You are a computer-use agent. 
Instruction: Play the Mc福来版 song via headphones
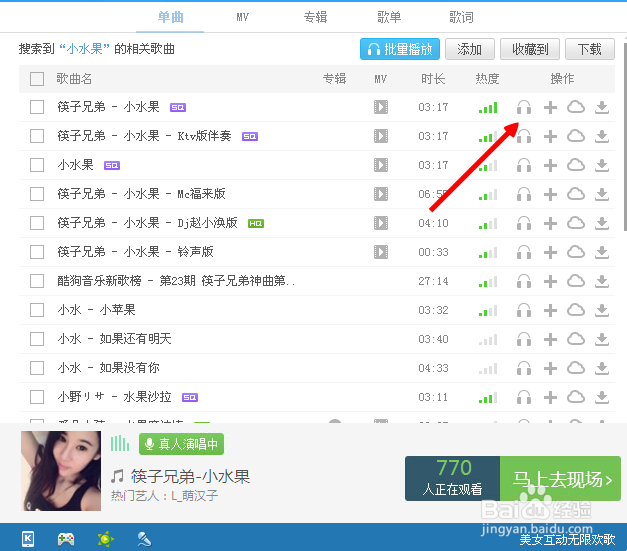(524, 194)
